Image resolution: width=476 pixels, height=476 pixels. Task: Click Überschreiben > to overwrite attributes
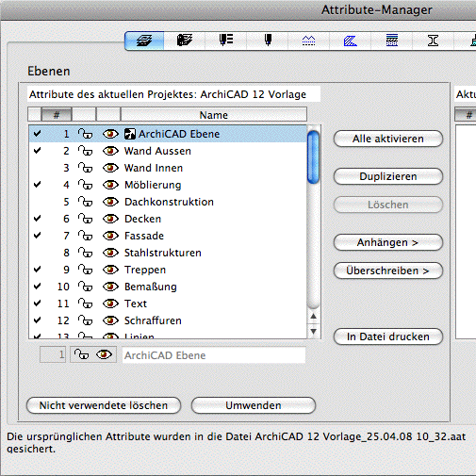(388, 271)
